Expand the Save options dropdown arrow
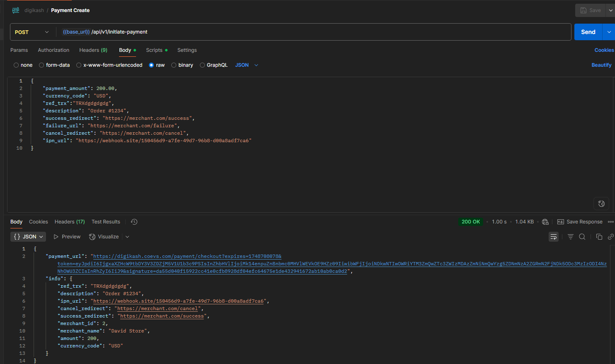This screenshot has width=615, height=364. tap(610, 10)
